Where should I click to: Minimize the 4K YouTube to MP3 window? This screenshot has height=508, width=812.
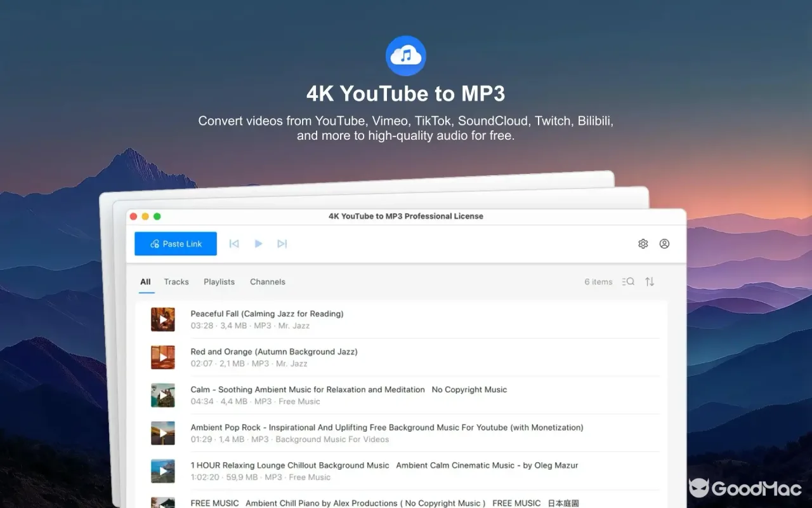(145, 217)
